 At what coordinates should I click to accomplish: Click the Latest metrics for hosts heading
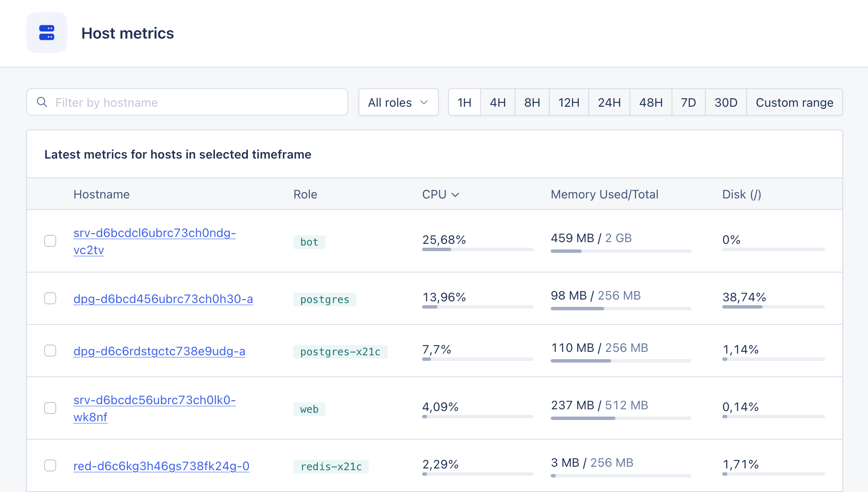(178, 154)
